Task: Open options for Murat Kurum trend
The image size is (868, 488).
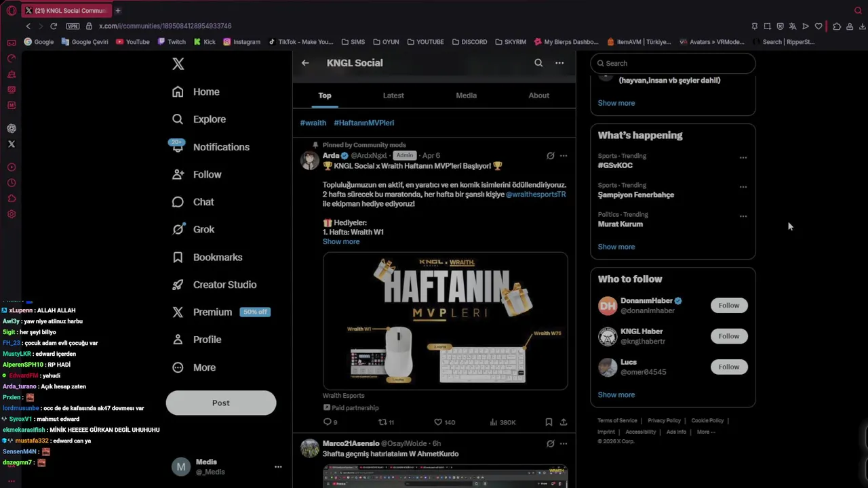Action: tap(743, 216)
